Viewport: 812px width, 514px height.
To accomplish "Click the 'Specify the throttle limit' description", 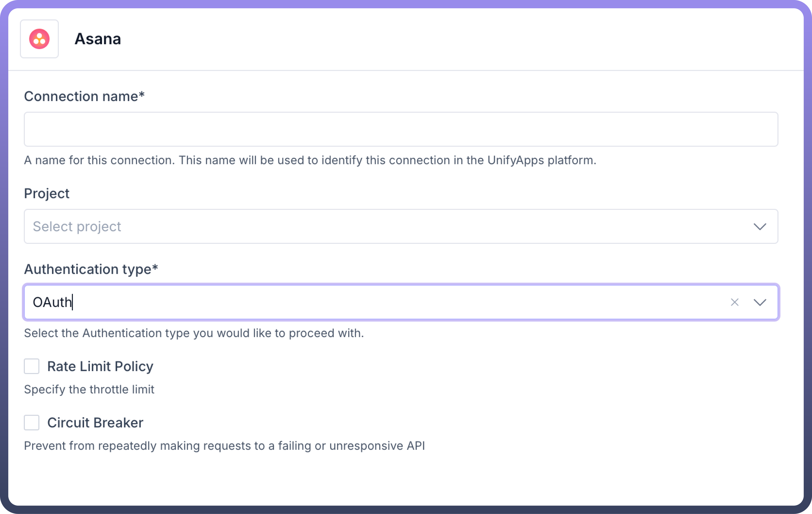I will (89, 389).
